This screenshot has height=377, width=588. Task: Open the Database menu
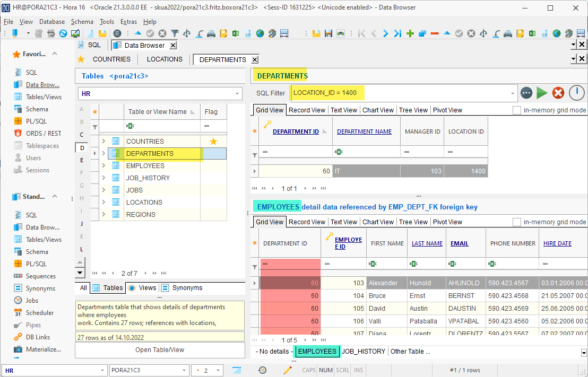coord(52,22)
